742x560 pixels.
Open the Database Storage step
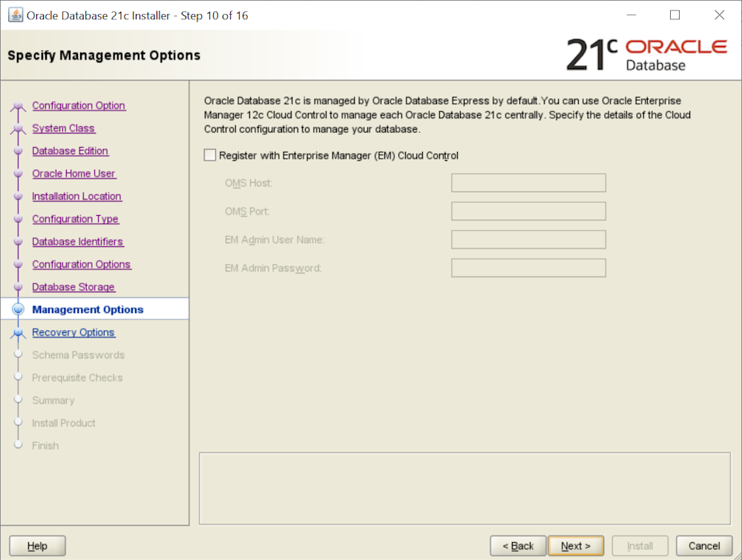point(73,287)
